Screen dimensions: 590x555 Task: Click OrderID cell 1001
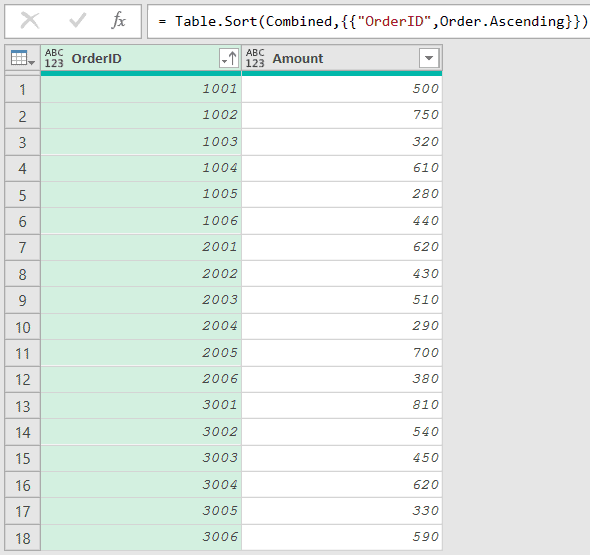141,89
